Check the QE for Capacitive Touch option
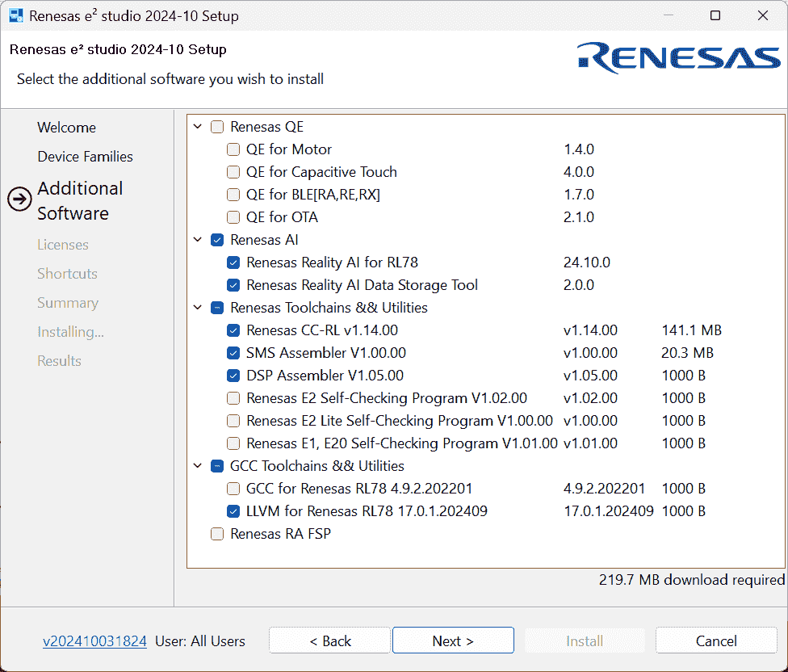Viewport: 788px width, 672px height. coord(233,172)
